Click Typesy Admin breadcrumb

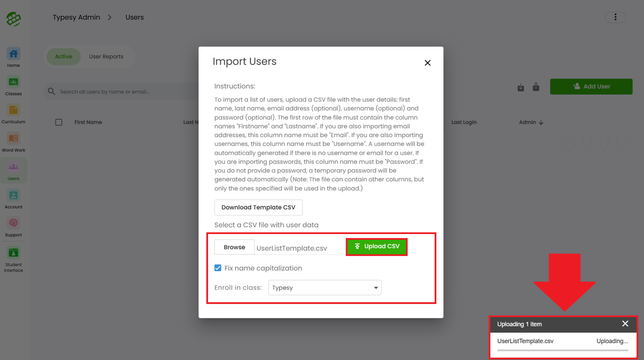[x=76, y=17]
